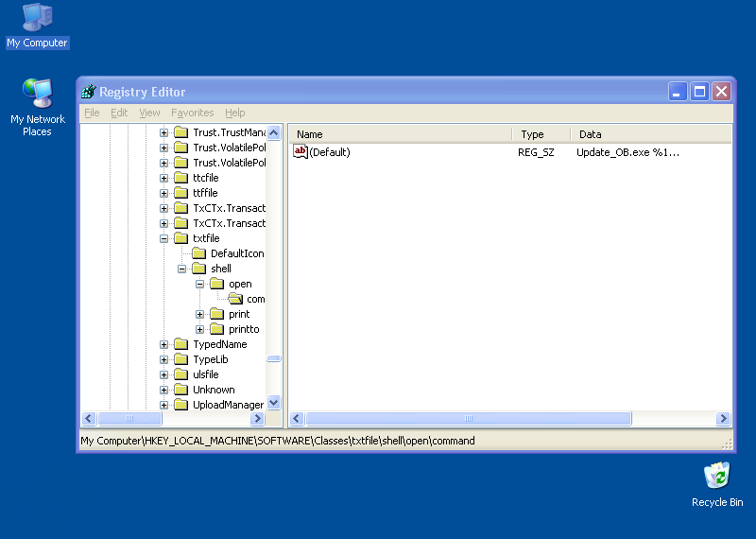Image resolution: width=756 pixels, height=539 pixels.
Task: Click the open folder icon
Action: [217, 284]
